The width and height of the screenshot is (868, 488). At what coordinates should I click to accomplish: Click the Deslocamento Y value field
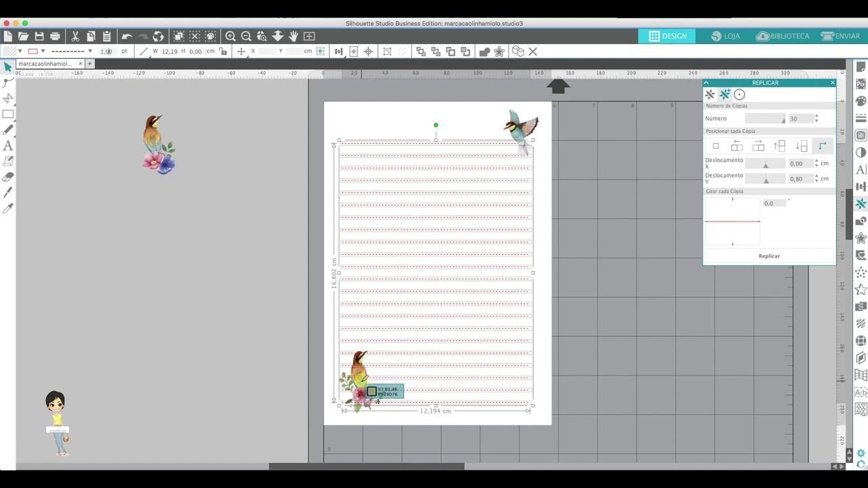pos(801,179)
